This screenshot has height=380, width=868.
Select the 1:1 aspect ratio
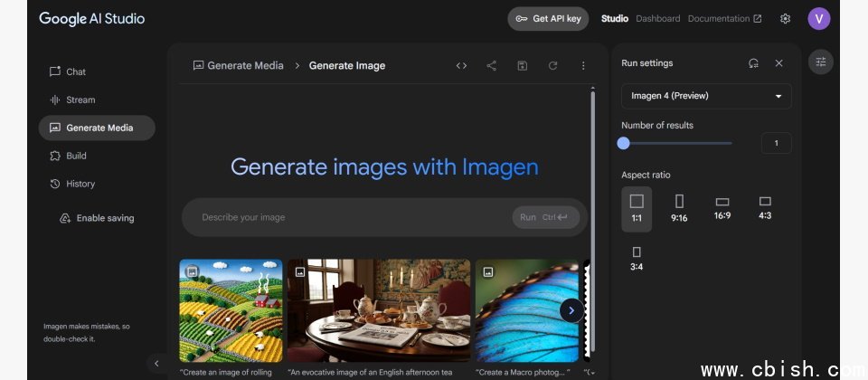click(637, 209)
